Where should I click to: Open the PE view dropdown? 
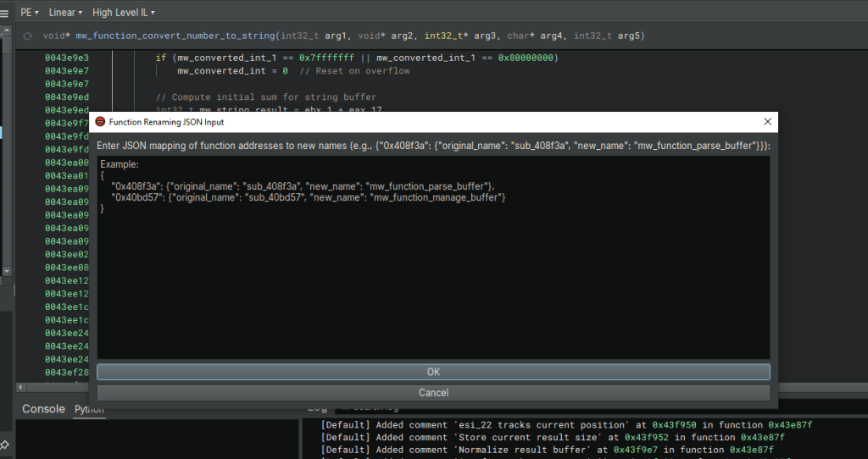(31, 13)
